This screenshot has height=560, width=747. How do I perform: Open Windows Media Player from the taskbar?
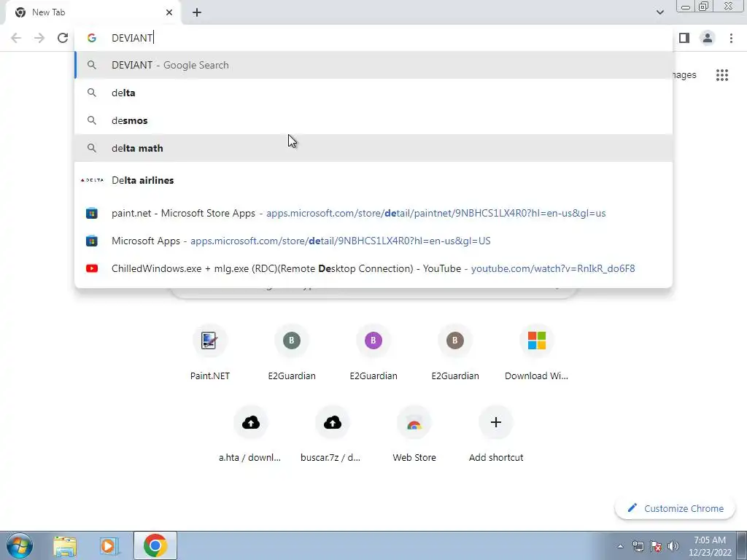109,545
